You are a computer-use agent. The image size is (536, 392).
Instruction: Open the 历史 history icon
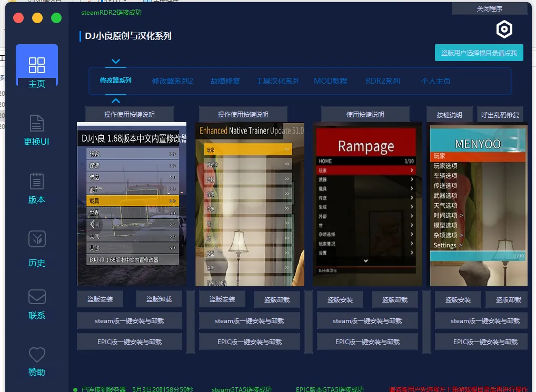point(36,240)
